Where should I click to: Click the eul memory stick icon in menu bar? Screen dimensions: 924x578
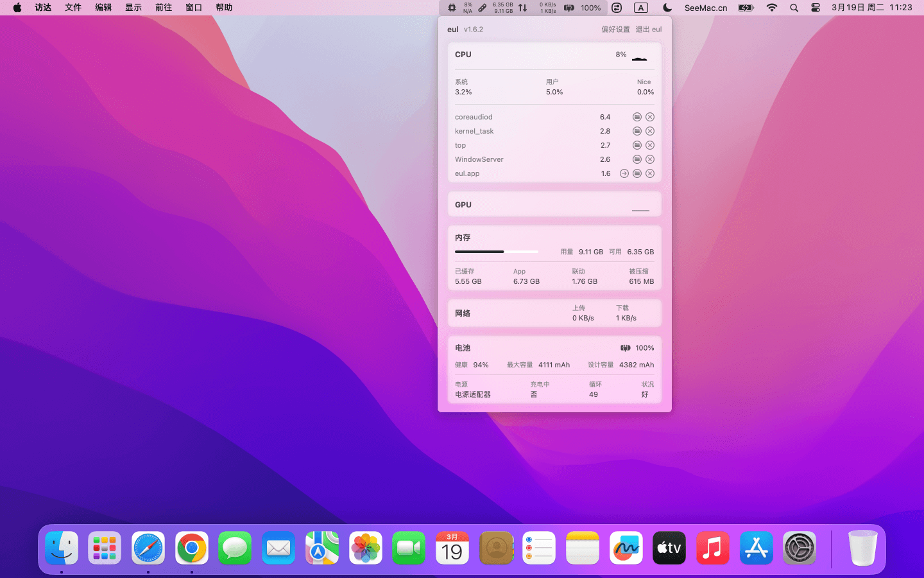coord(483,8)
